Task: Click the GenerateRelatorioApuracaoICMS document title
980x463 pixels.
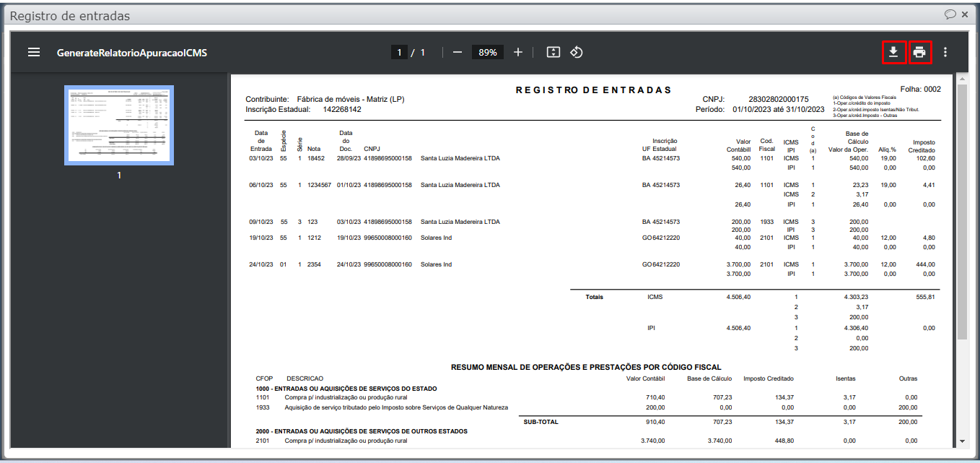Action: (x=132, y=53)
